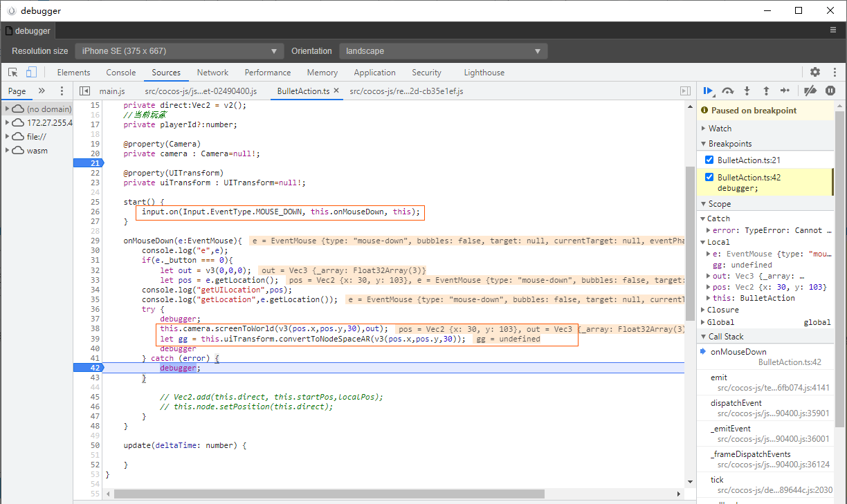This screenshot has width=847, height=504.
Task: Click the code editor horizontal scrollbar
Action: [329, 494]
